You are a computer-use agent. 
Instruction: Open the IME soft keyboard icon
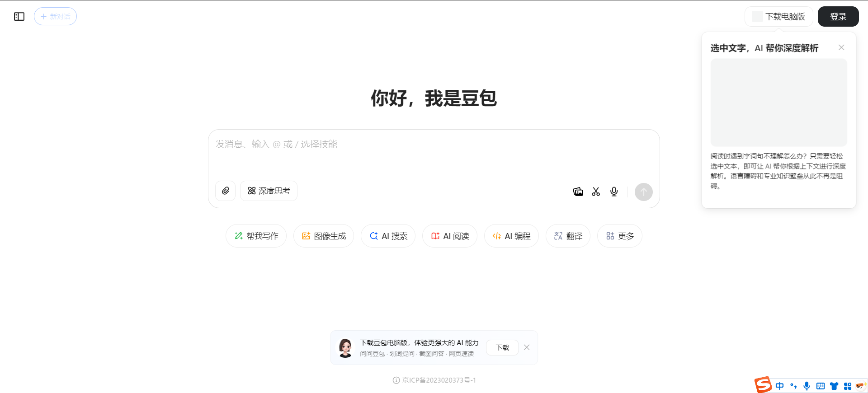pos(821,386)
